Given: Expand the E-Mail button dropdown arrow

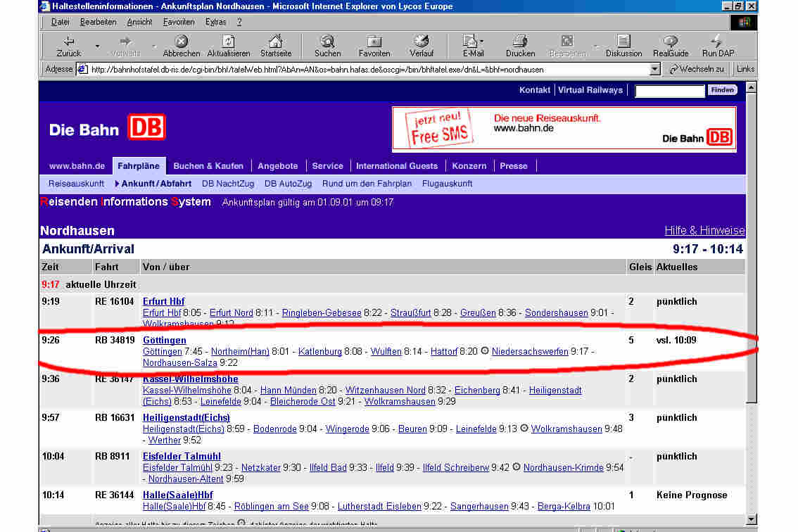Looking at the screenshot, I should point(482,42).
